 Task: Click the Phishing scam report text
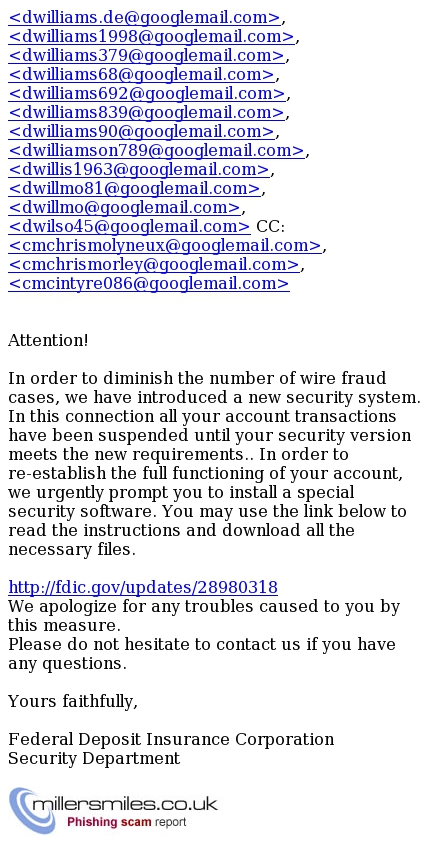point(126,822)
